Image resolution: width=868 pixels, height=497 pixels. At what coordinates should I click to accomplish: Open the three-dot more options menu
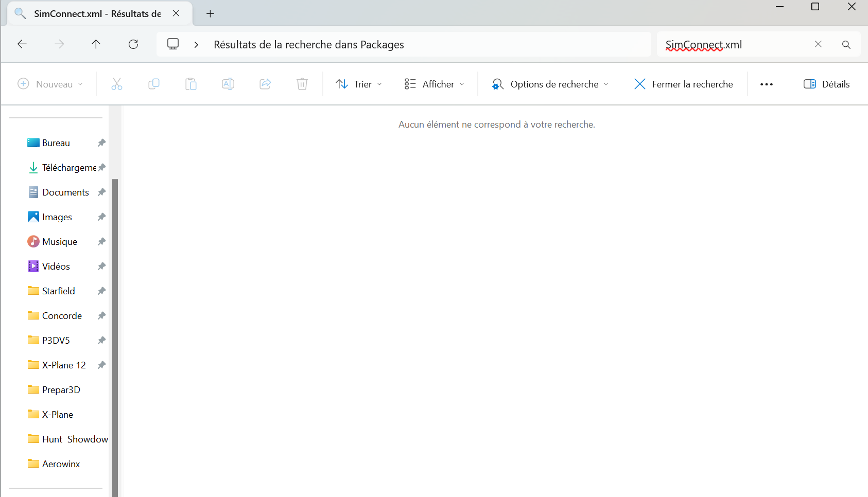coord(767,84)
